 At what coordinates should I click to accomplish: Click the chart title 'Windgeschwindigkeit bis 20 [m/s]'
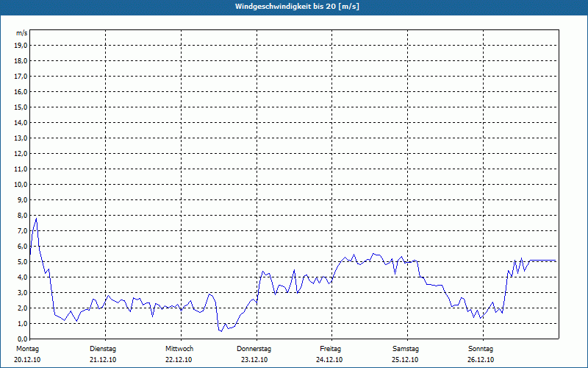297,7
